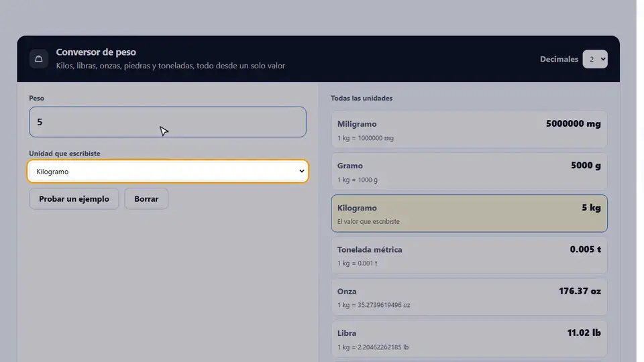The image size is (644, 362).
Task: Open the Unidad que escribiste dropdown
Action: (168, 171)
